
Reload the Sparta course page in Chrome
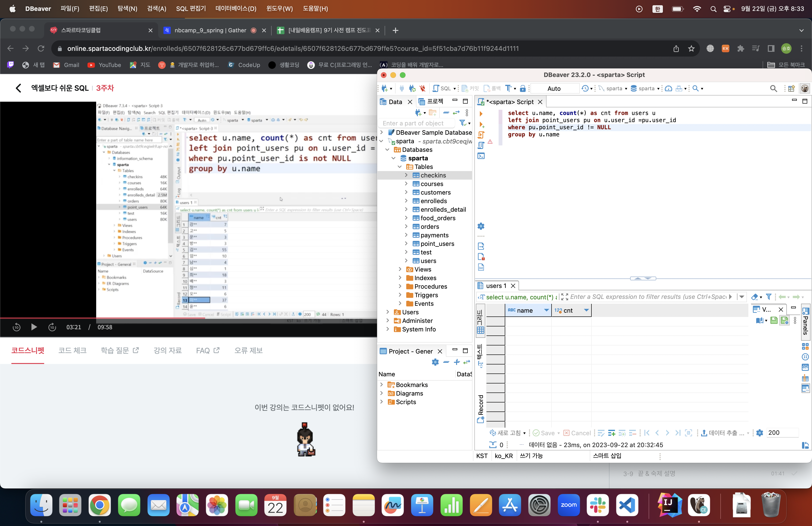coord(41,48)
